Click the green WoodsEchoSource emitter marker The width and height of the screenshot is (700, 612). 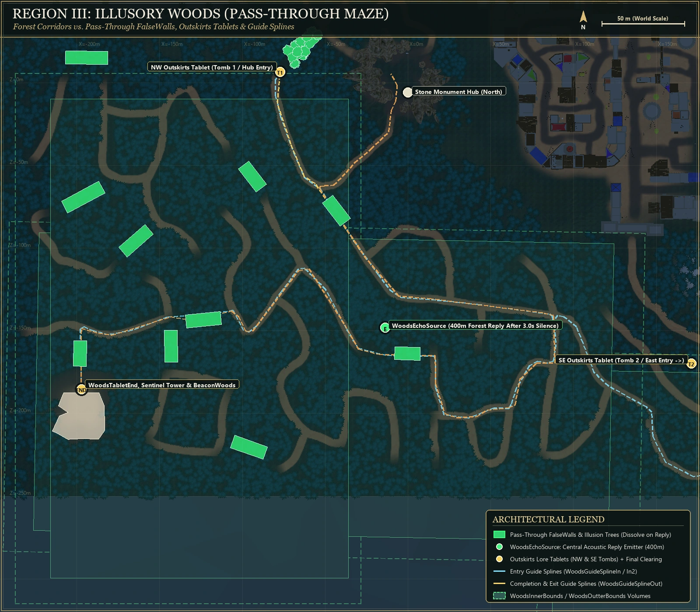385,328
